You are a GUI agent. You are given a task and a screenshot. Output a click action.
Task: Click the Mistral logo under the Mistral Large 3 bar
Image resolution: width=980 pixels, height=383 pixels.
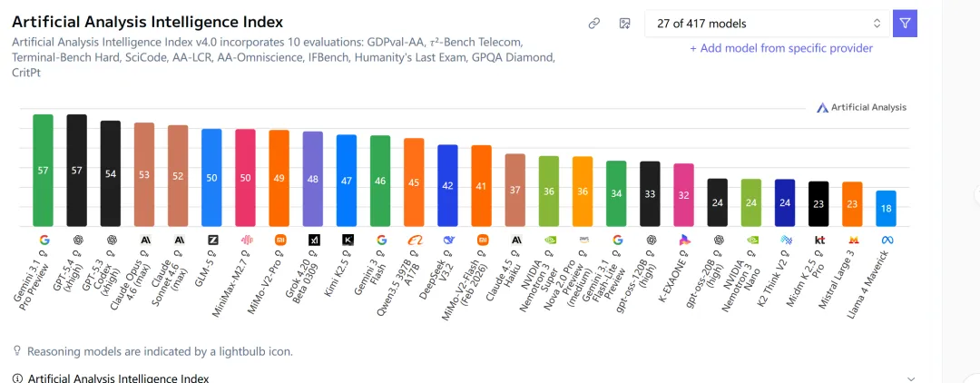click(x=852, y=241)
